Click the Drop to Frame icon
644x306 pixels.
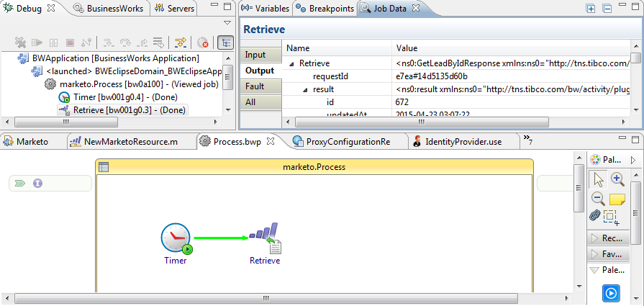tap(158, 42)
